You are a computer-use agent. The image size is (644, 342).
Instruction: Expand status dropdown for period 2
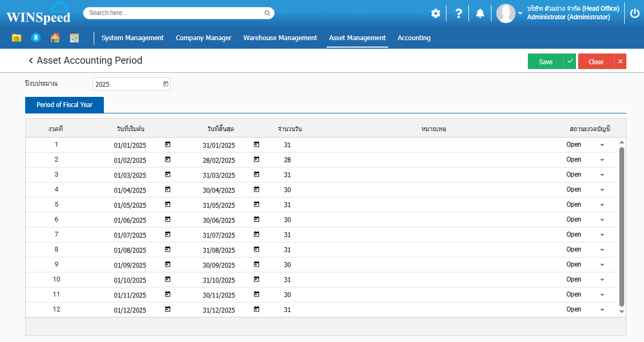click(602, 160)
